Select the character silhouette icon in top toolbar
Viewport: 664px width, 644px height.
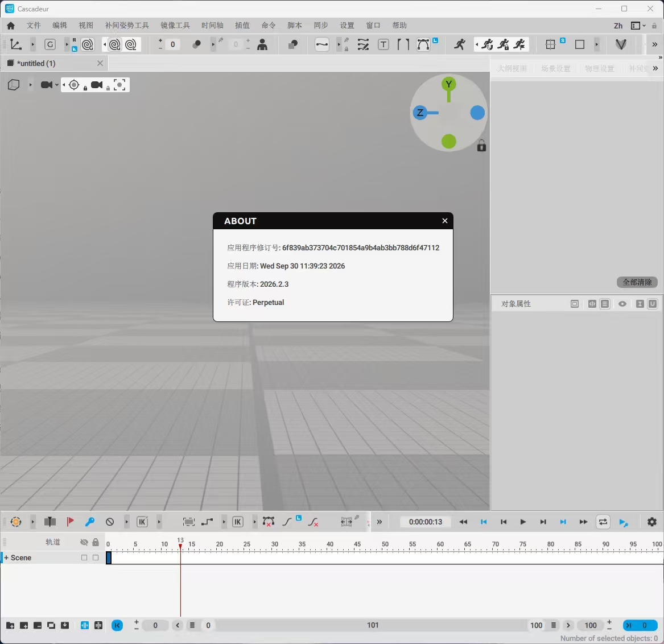coord(262,44)
